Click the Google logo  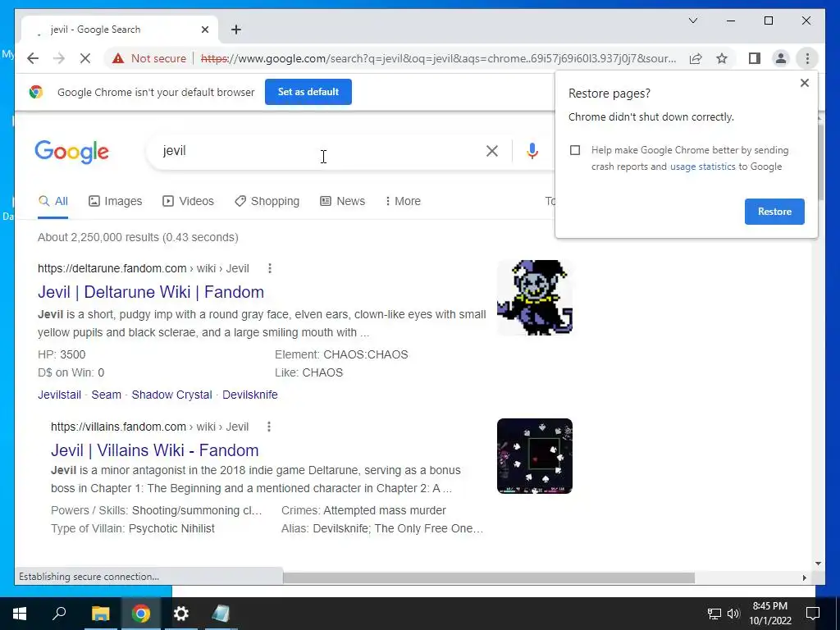(72, 152)
